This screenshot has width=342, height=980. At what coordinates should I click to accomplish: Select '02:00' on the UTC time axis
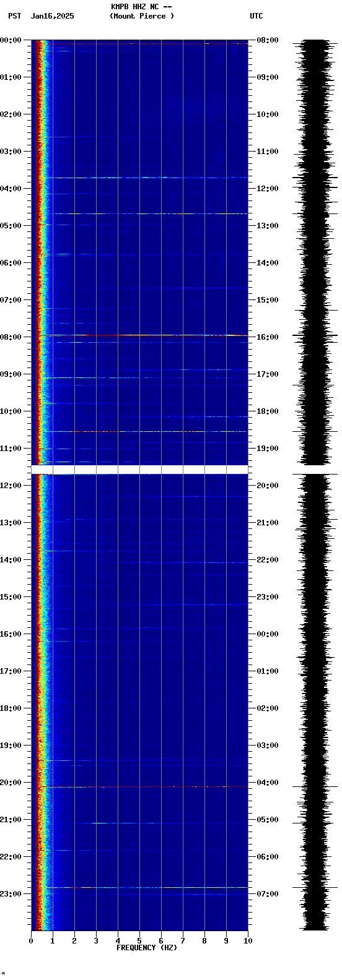coord(268,708)
